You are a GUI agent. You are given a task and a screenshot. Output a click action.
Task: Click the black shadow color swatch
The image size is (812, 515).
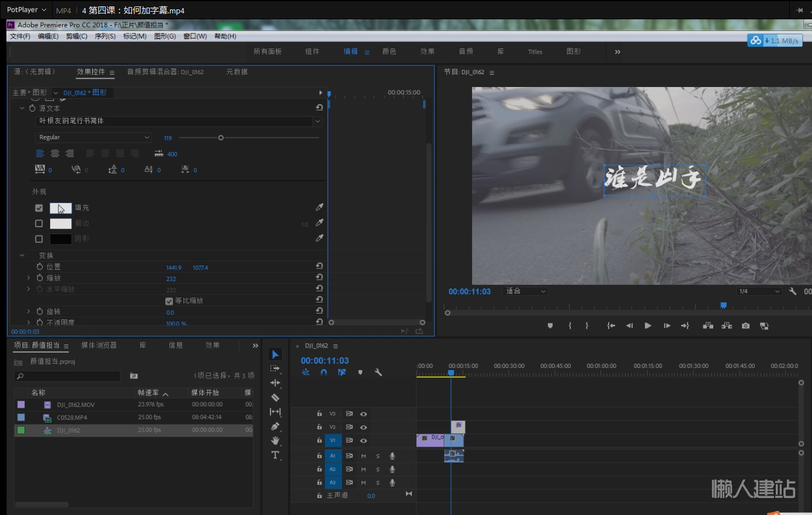61,239
